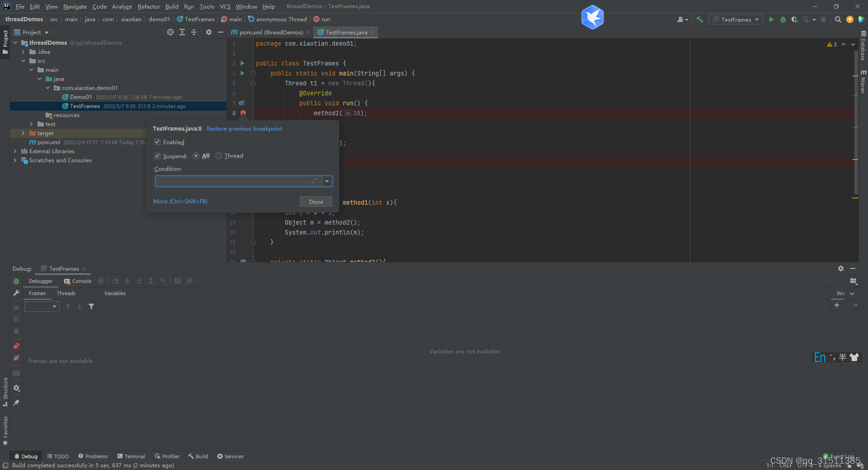
Task: Switch to the Console debug tab
Action: (x=78, y=281)
